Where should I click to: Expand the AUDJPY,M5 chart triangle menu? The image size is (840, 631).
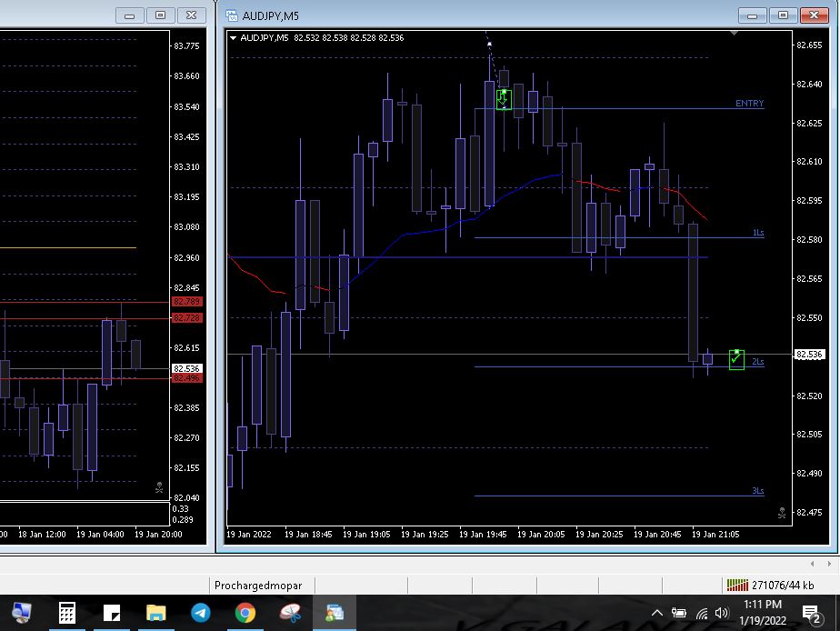point(234,38)
